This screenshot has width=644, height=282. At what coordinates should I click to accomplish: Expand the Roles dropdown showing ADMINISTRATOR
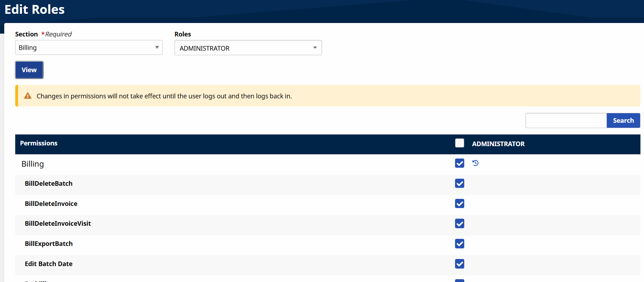(x=248, y=48)
